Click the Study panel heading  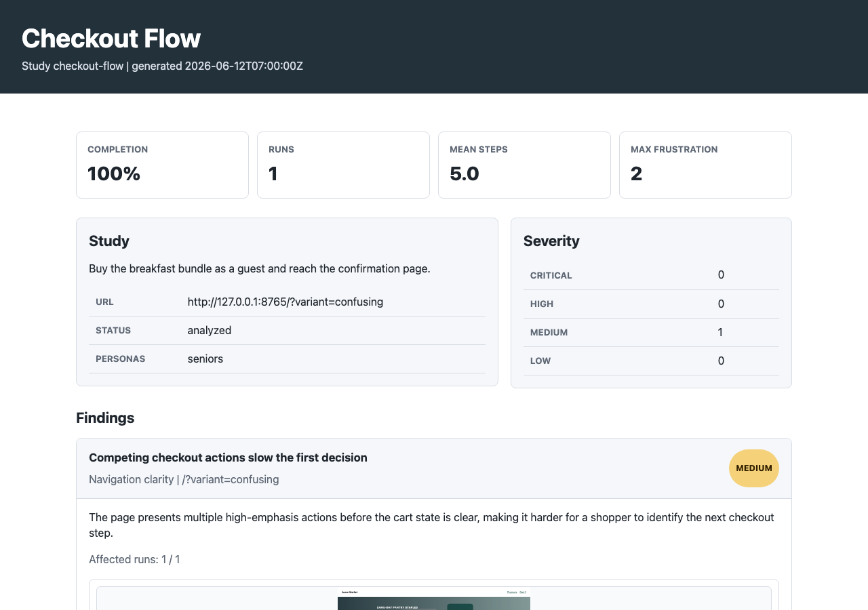pos(109,241)
